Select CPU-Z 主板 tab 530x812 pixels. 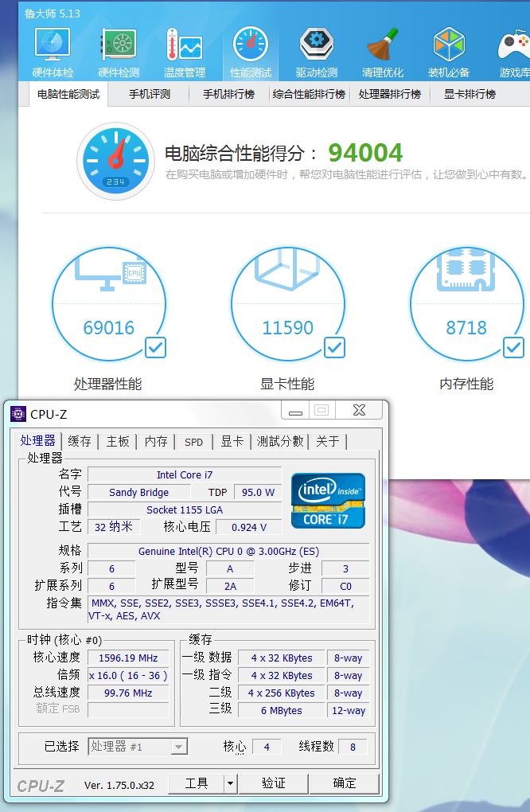pos(118,441)
